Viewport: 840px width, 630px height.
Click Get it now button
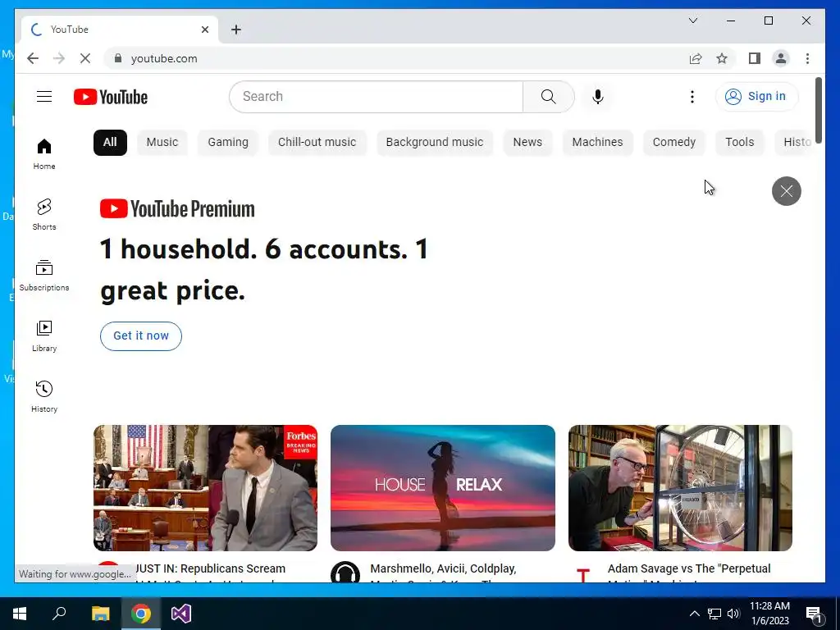click(141, 336)
